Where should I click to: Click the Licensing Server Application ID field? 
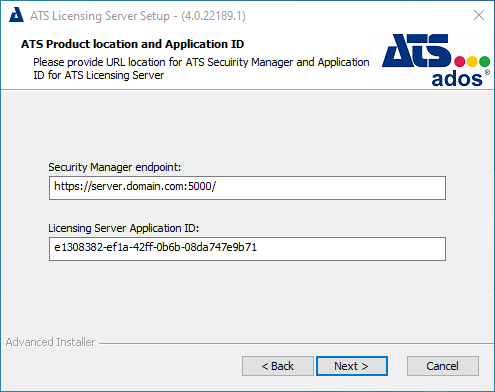point(247,249)
